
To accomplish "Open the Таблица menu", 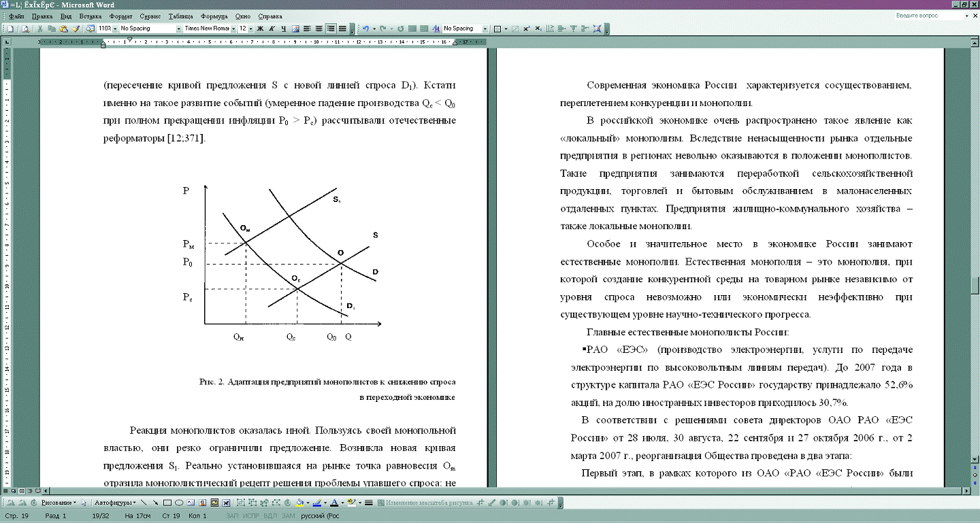I will click(180, 16).
